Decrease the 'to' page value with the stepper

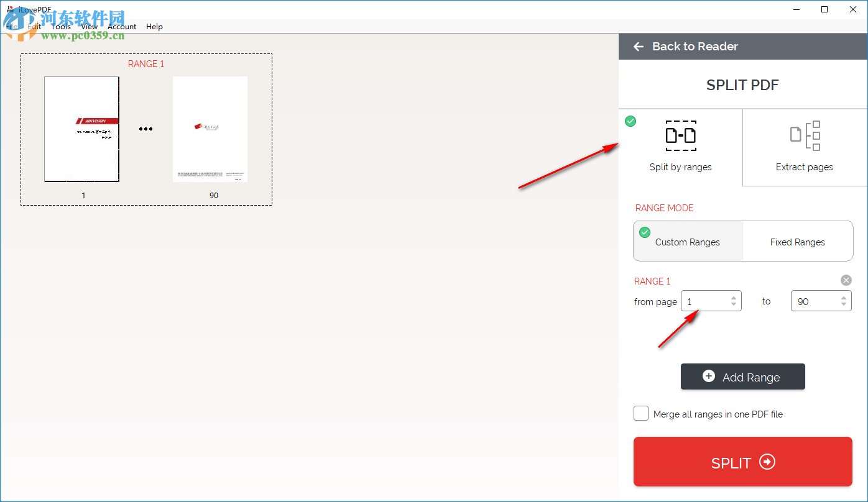[844, 304]
